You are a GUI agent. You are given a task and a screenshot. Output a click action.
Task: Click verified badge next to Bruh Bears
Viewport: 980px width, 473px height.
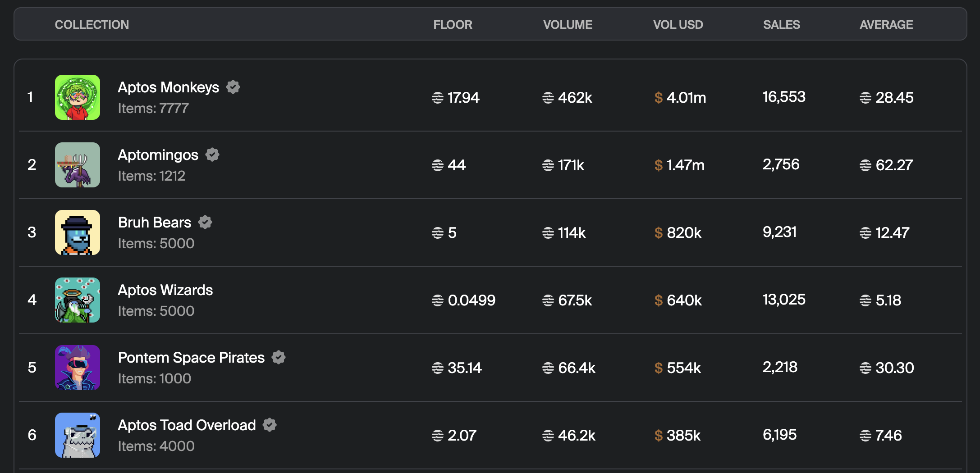point(205,222)
